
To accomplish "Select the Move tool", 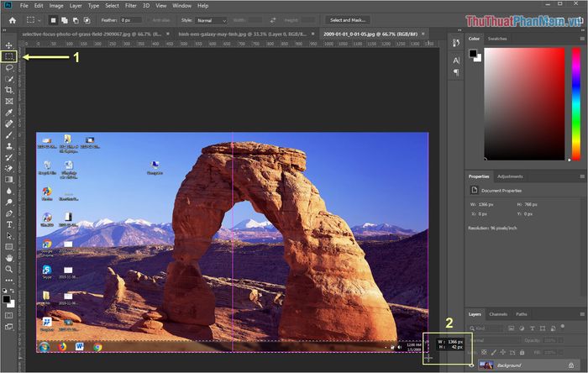I will (x=9, y=45).
